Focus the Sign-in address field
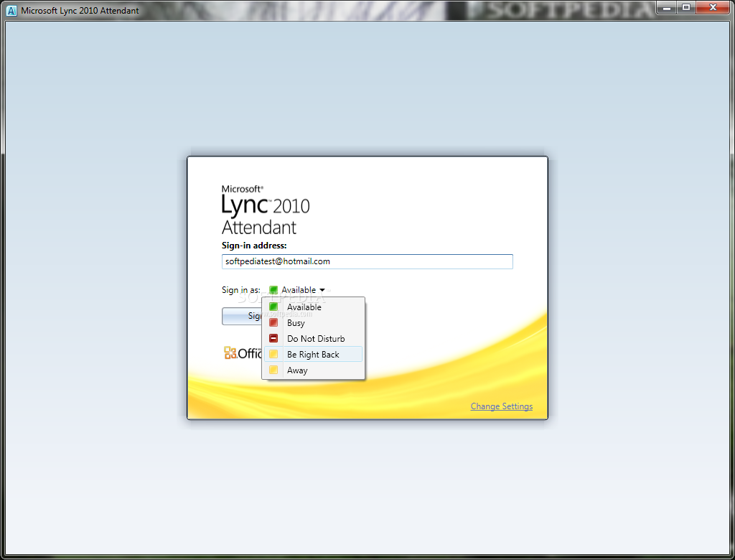Image resolution: width=735 pixels, height=560 pixels. tap(367, 262)
